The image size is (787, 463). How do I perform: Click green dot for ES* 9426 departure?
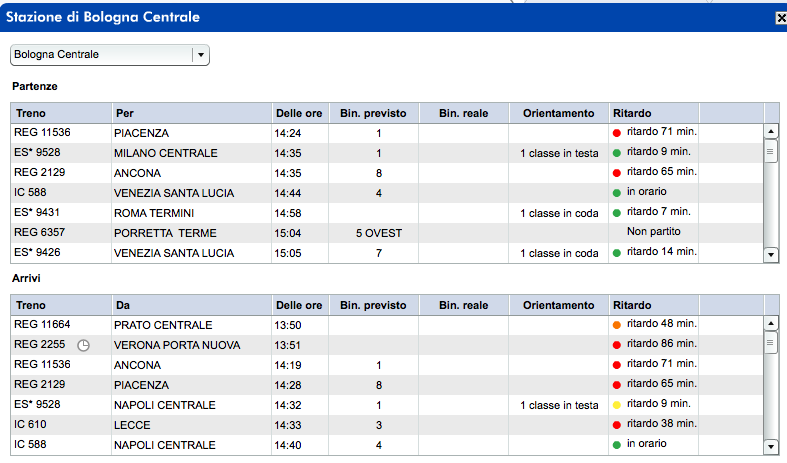pyautogui.click(x=617, y=253)
